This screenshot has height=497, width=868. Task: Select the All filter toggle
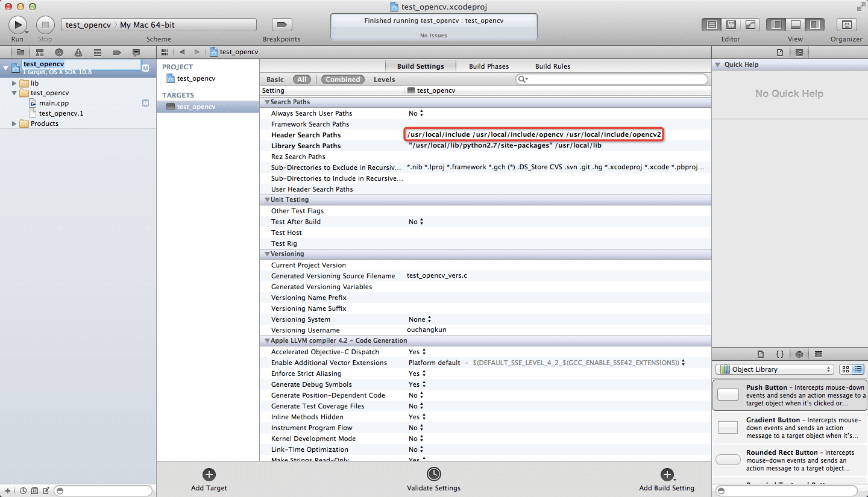point(302,80)
